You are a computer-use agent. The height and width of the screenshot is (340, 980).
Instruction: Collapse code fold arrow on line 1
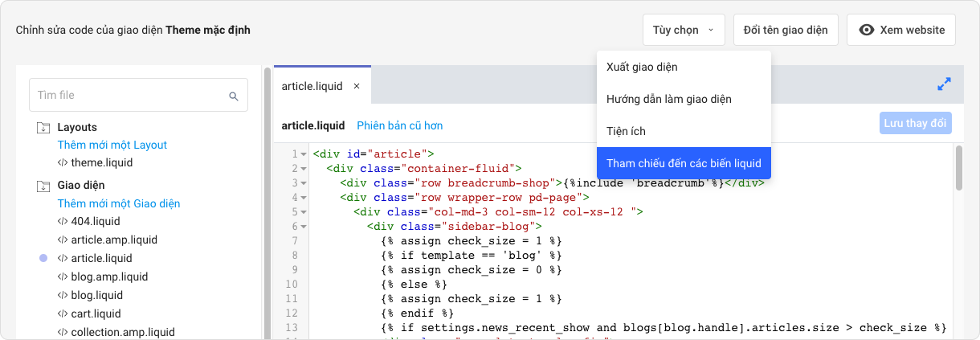[304, 154]
